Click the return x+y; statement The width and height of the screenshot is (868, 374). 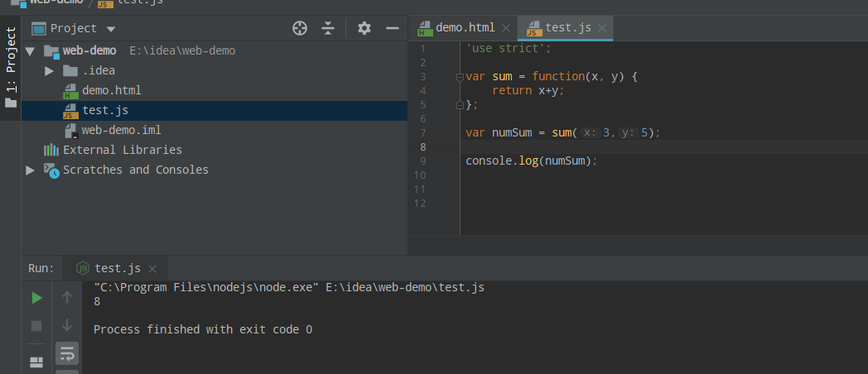528,90
